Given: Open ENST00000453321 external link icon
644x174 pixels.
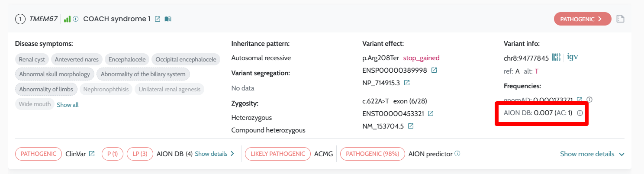Looking at the screenshot, I should click(431, 113).
